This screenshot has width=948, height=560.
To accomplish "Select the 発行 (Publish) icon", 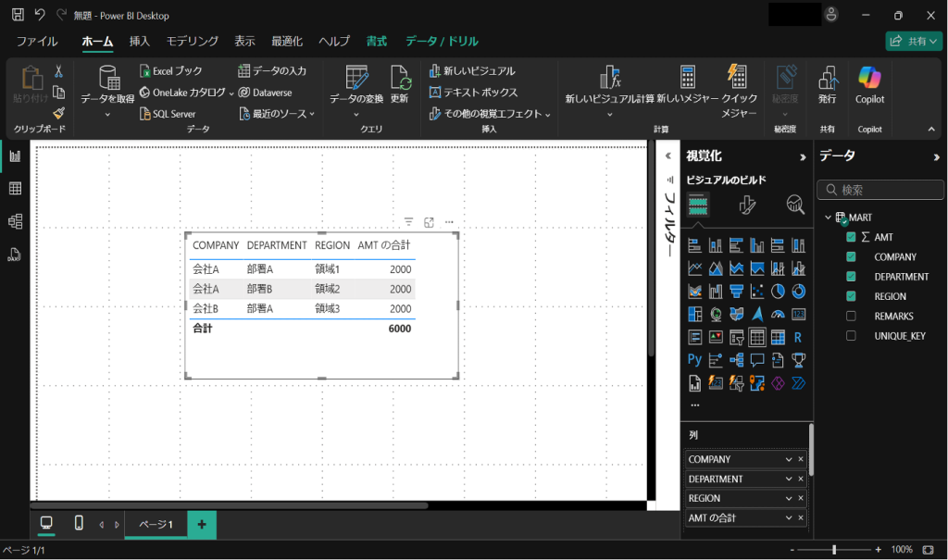I will click(827, 78).
